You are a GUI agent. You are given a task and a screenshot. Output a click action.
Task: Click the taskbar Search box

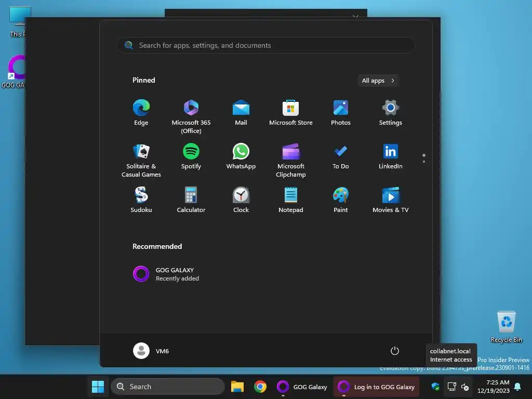(x=168, y=387)
